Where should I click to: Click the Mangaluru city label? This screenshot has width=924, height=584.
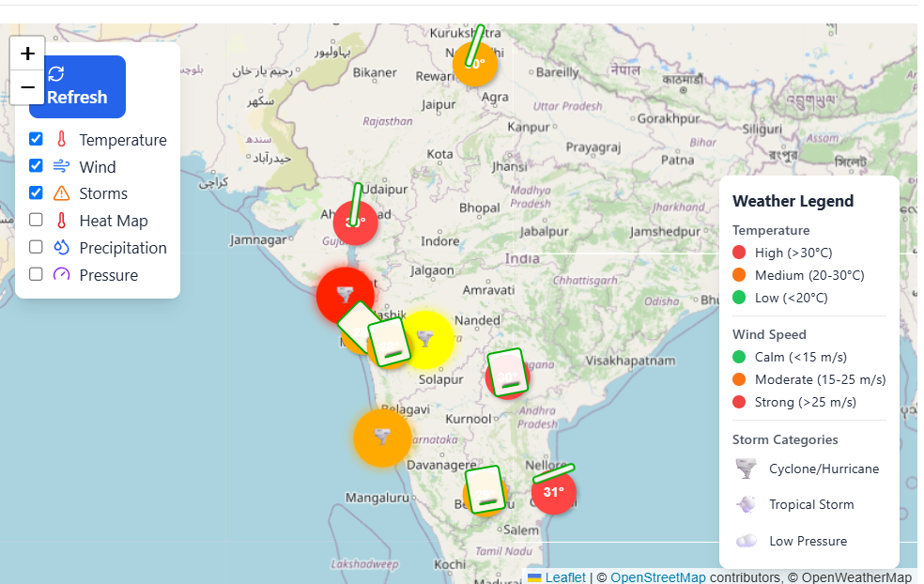[x=377, y=498]
